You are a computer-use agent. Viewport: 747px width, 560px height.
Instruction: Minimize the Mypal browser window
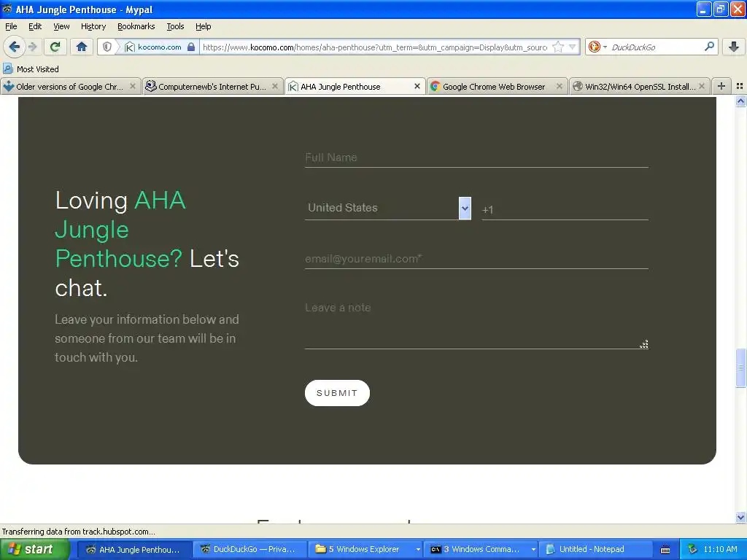(x=704, y=9)
